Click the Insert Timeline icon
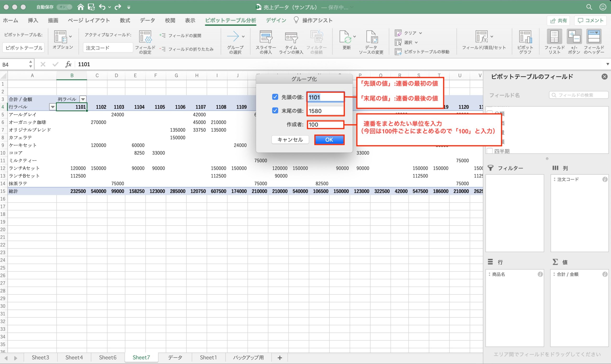The image size is (611, 364). [291, 37]
